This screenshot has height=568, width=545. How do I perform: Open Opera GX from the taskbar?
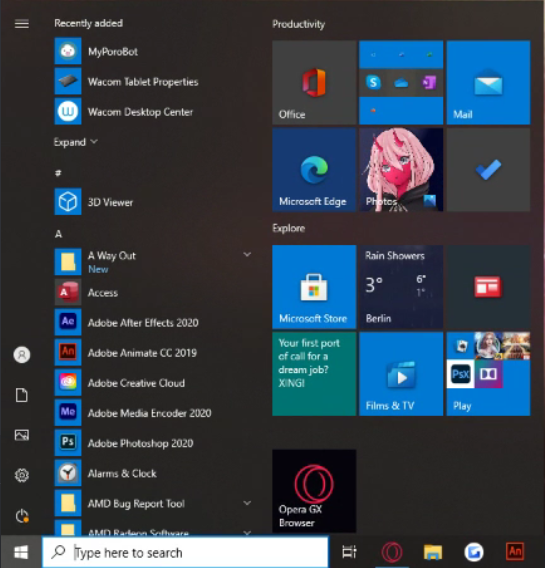tap(391, 552)
